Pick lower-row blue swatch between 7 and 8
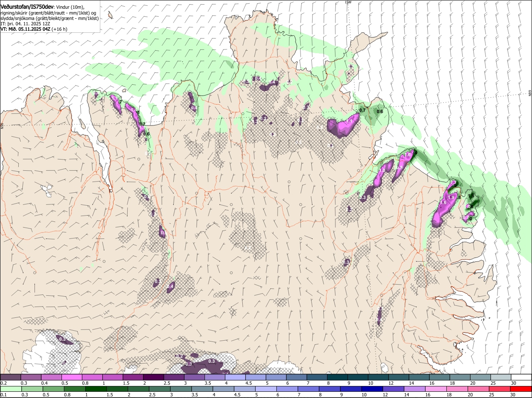Image resolution: width=532 pixels, height=398 pixels. tap(308, 389)
